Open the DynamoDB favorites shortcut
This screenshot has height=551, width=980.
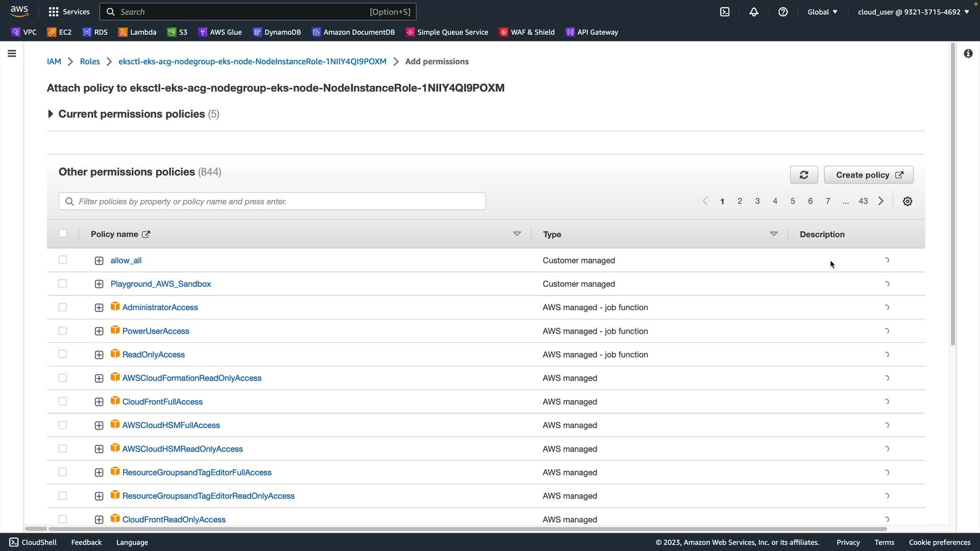(277, 32)
